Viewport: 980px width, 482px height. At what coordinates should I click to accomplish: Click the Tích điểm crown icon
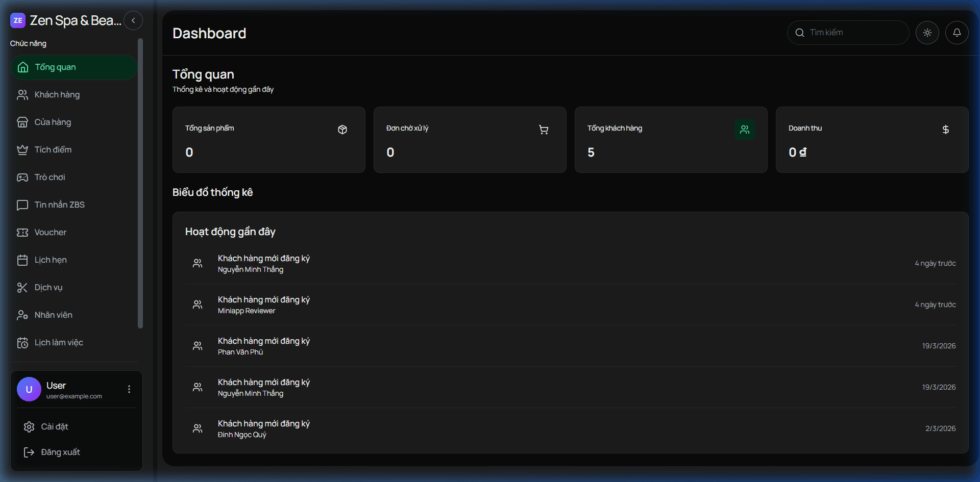pos(22,149)
